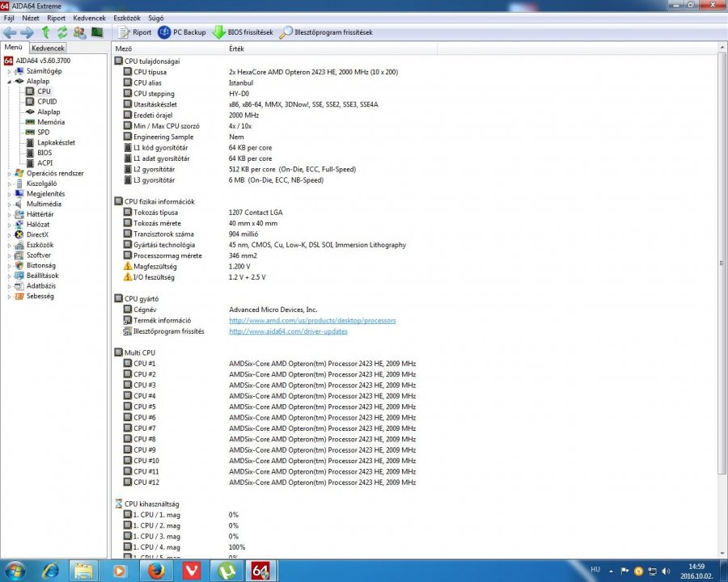728x582 pixels.
Task: Expand the Operációs rendszer node
Action: [x=9, y=174]
